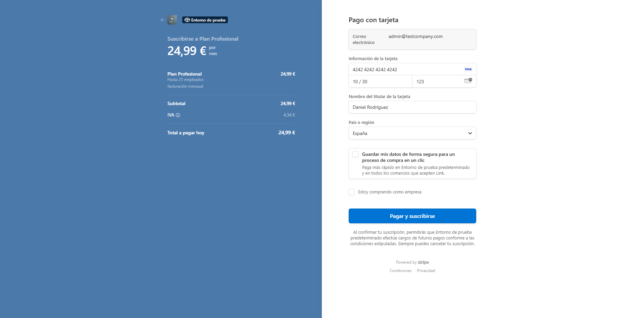
Task: Click the Suscribirse a Plan Profesional heading
Action: tap(203, 39)
